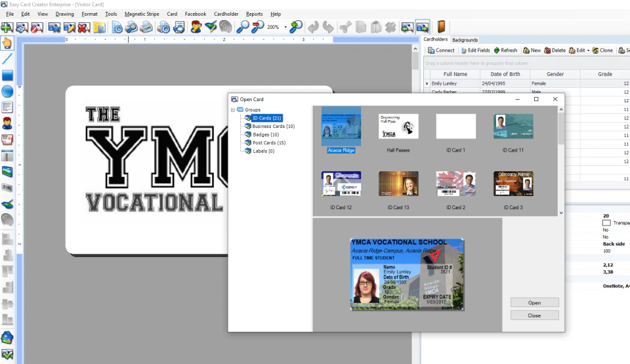Click the signature pad toolbar icon
The height and width of the screenshot is (364, 630).
tap(211, 28)
